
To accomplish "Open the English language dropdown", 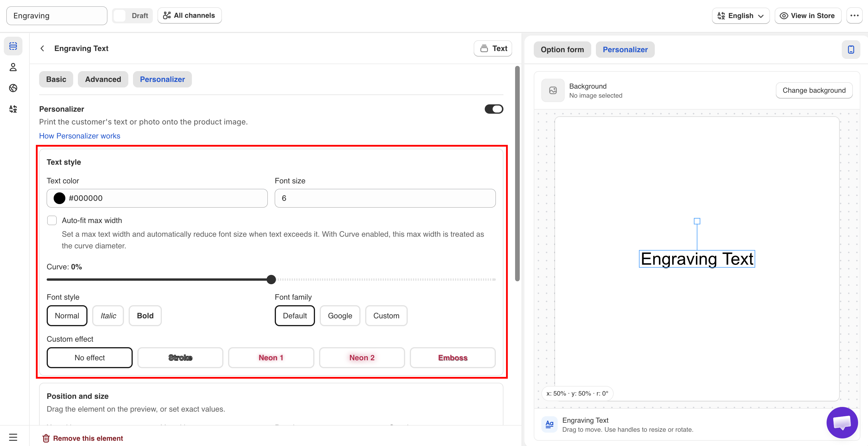I will point(741,15).
